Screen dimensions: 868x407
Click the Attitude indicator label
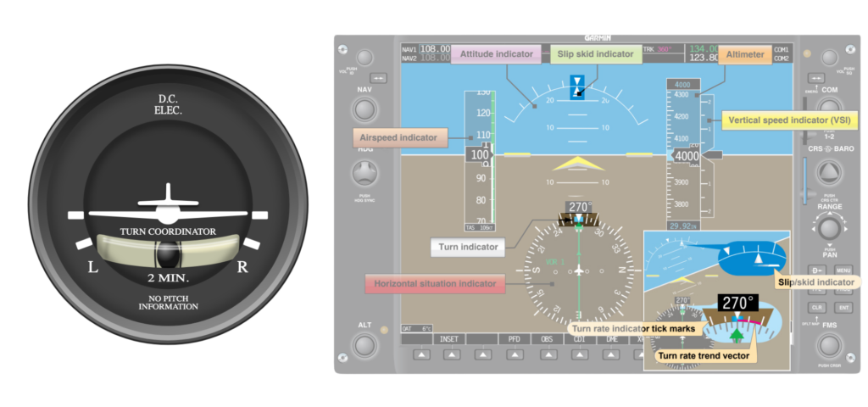pos(496,54)
